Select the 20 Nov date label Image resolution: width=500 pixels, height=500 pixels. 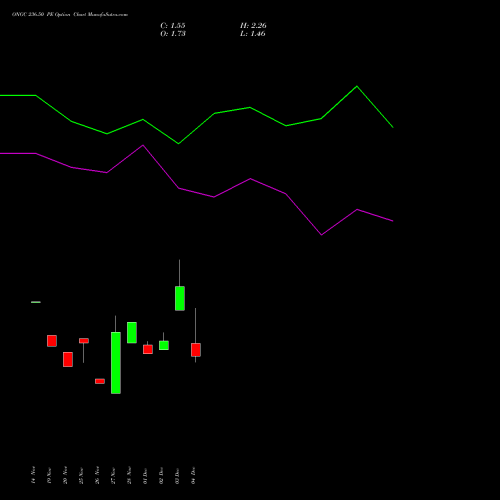(x=65, y=475)
